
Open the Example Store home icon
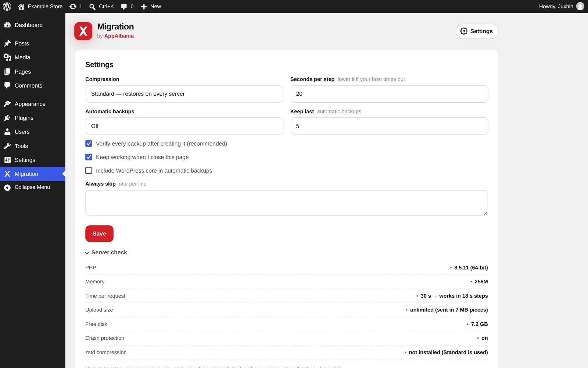click(21, 7)
